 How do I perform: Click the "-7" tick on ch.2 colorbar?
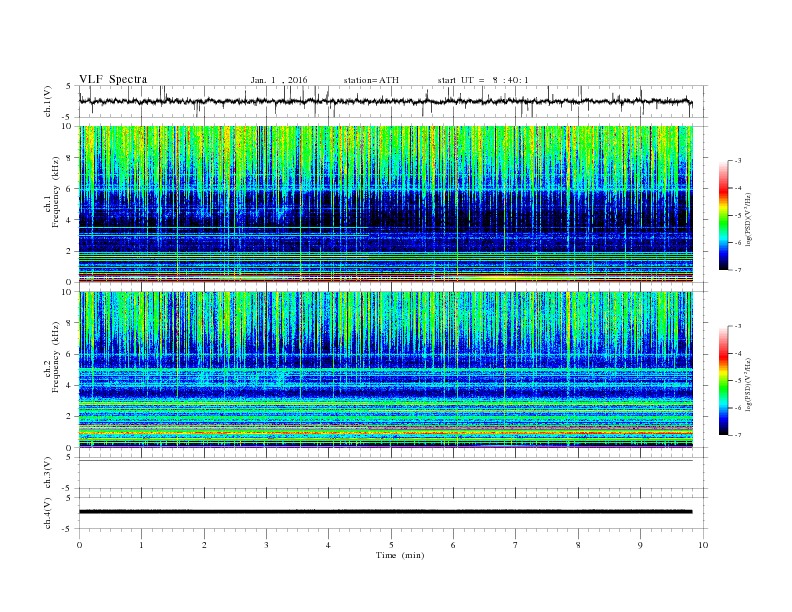(738, 435)
